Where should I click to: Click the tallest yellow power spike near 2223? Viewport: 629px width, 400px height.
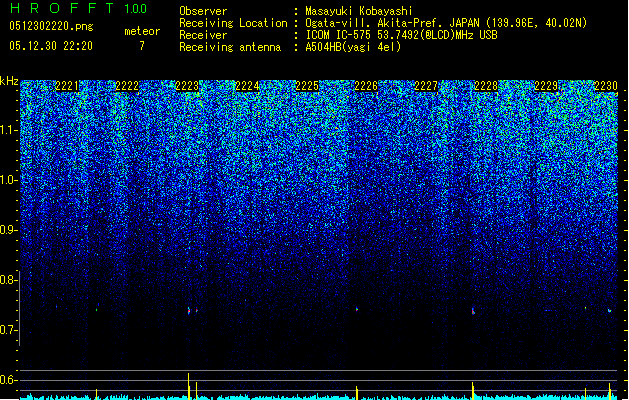pyautogui.click(x=189, y=386)
